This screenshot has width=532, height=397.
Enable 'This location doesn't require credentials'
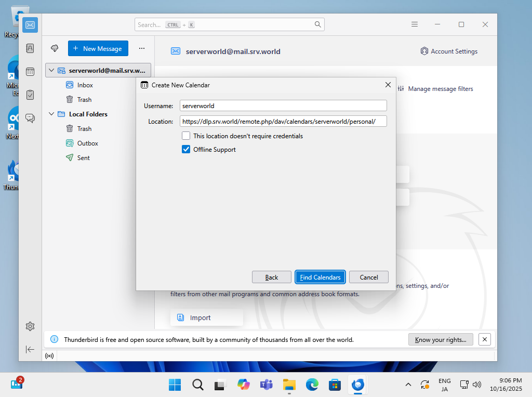coord(186,136)
